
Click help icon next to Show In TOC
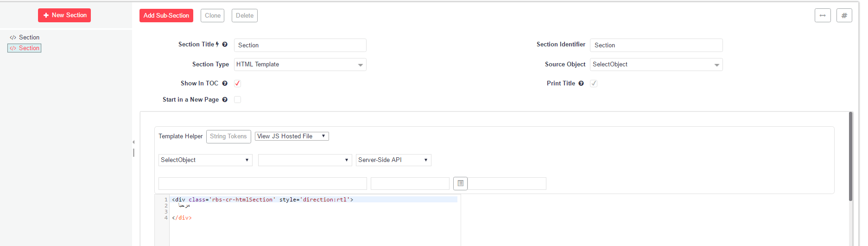(x=225, y=84)
